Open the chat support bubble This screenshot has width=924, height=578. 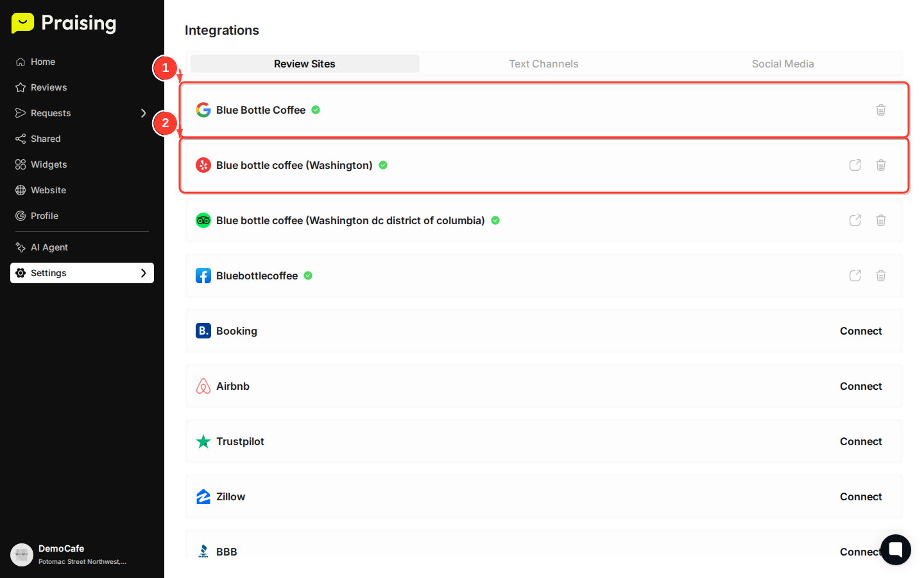895,550
